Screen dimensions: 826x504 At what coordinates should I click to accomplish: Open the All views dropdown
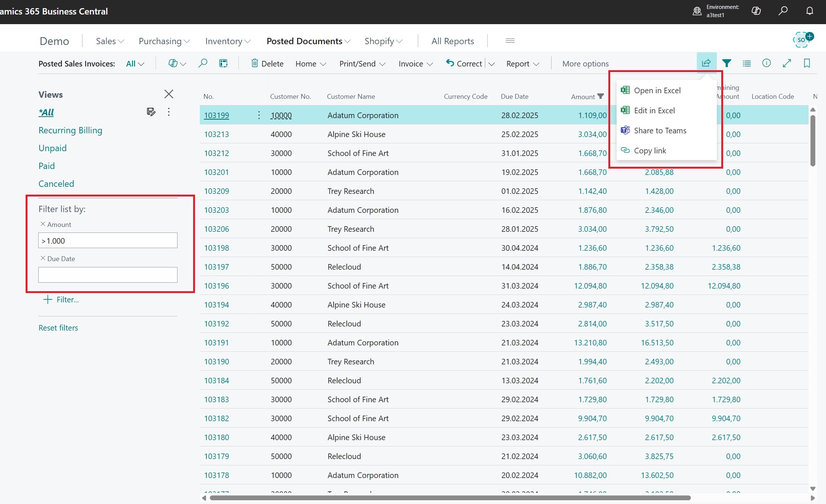tap(135, 64)
